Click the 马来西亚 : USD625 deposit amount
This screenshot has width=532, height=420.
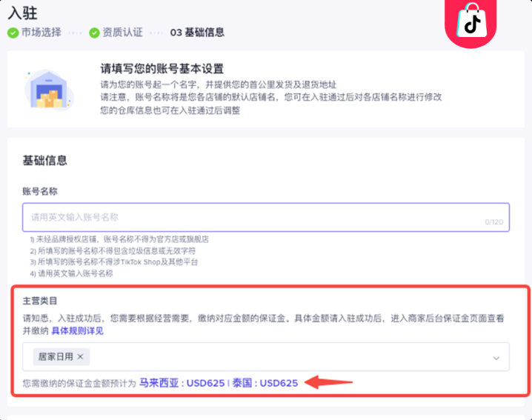coord(182,383)
